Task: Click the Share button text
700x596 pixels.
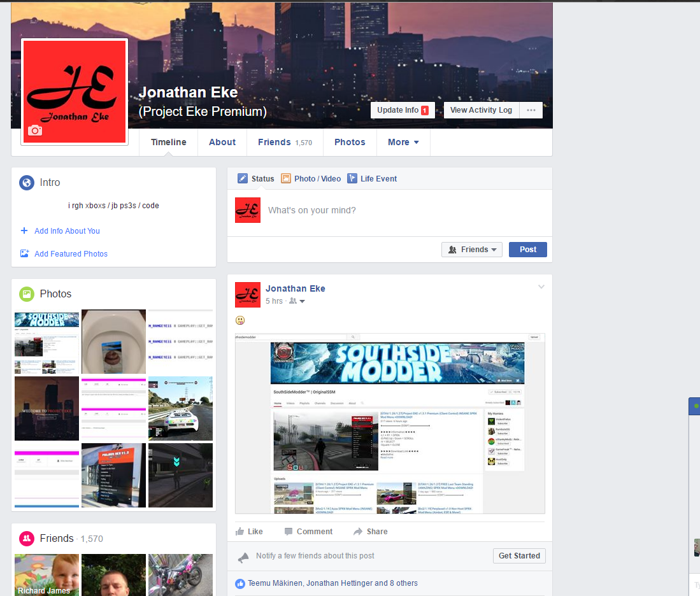Action: [377, 531]
